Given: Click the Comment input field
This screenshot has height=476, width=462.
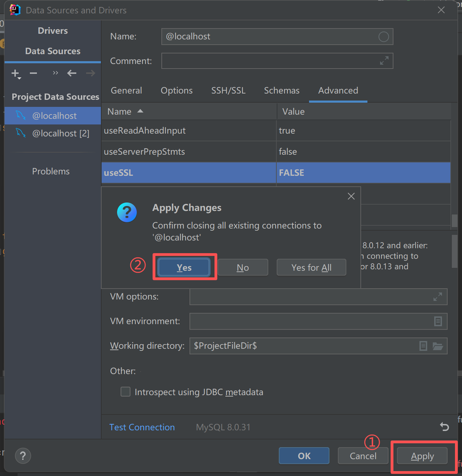Looking at the screenshot, I should click(277, 61).
